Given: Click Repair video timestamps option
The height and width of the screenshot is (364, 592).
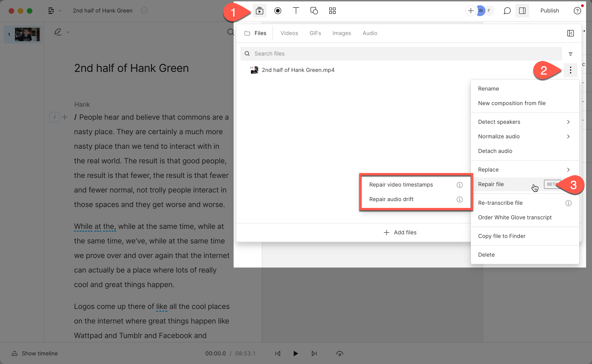Looking at the screenshot, I should coord(401,185).
